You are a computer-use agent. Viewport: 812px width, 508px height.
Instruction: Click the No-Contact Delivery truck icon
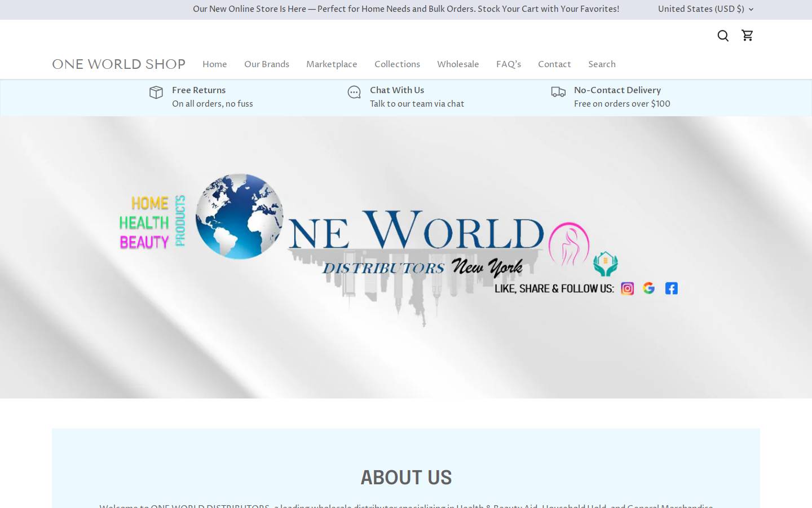coord(558,93)
